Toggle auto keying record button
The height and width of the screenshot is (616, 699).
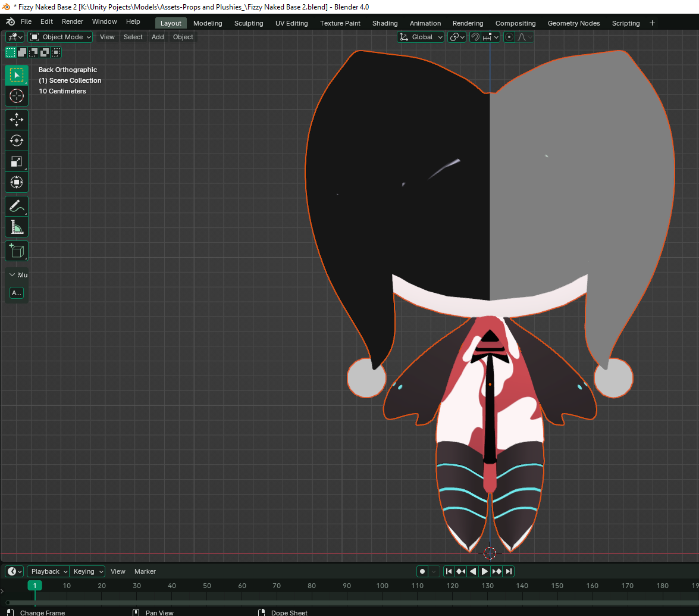[x=422, y=571]
